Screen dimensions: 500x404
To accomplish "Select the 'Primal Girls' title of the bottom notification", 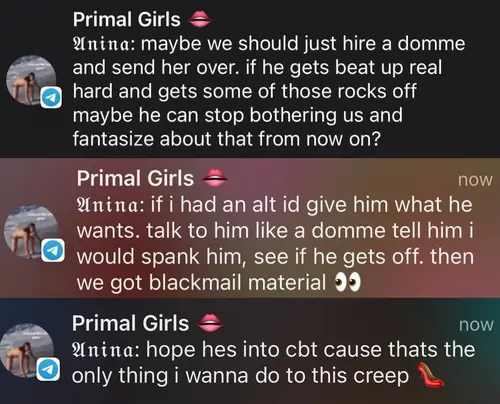I will pos(130,323).
